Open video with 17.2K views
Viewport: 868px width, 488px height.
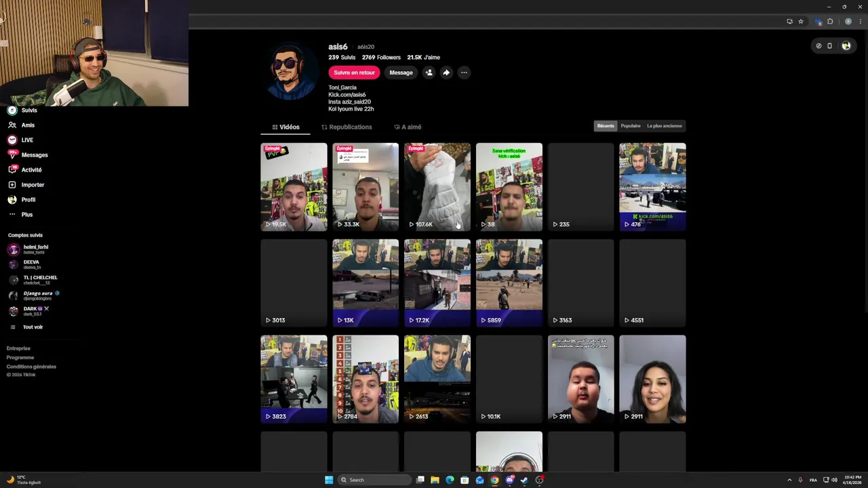(x=437, y=283)
